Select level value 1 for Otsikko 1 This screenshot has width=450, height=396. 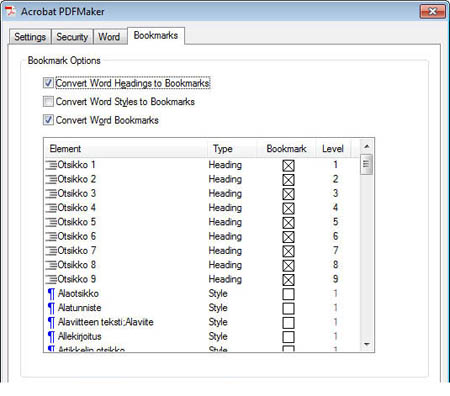(x=335, y=165)
